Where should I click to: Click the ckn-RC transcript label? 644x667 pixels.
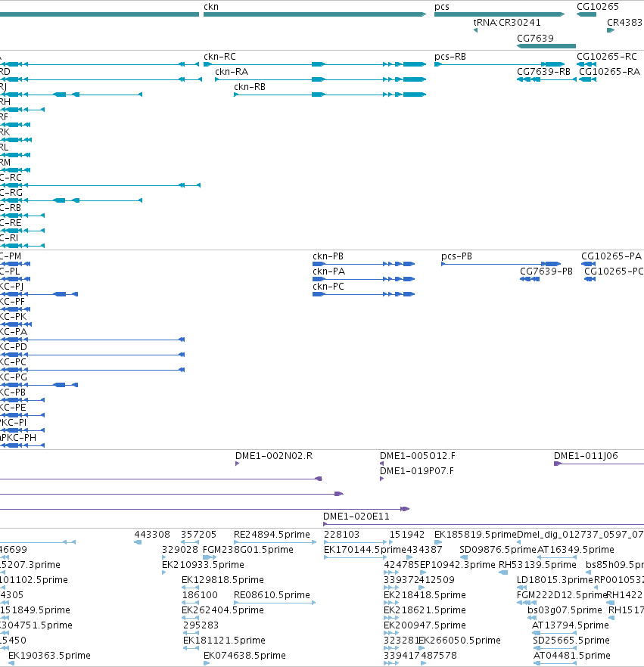pyautogui.click(x=219, y=57)
